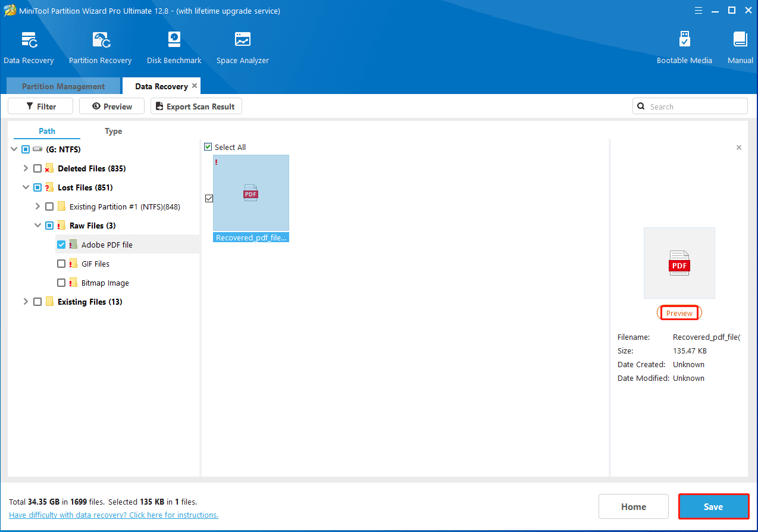Collapse the Raw Files node

click(37, 226)
